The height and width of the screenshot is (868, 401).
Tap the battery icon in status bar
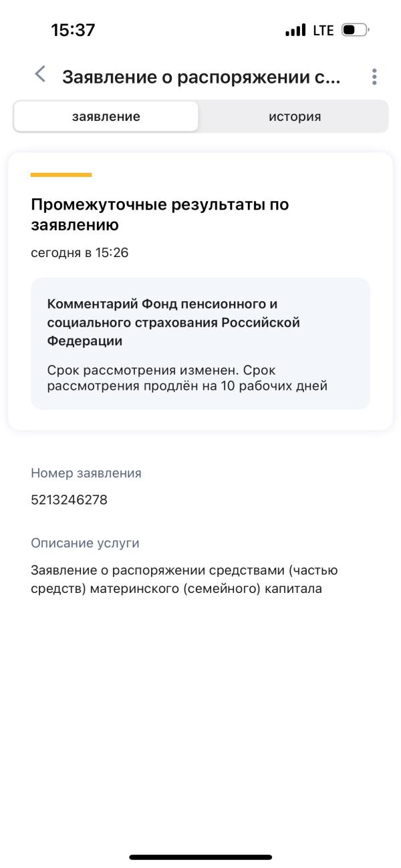tap(355, 30)
